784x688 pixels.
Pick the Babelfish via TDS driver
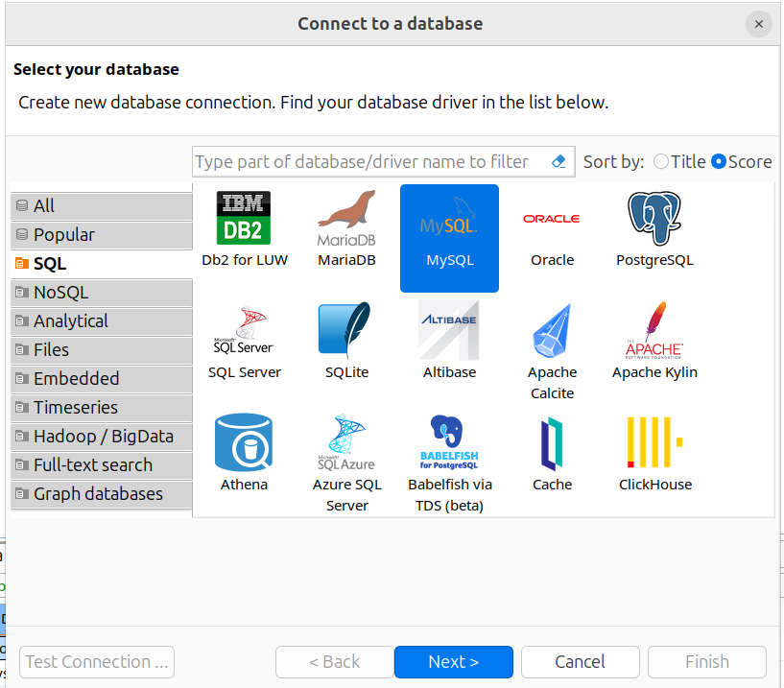tap(449, 443)
